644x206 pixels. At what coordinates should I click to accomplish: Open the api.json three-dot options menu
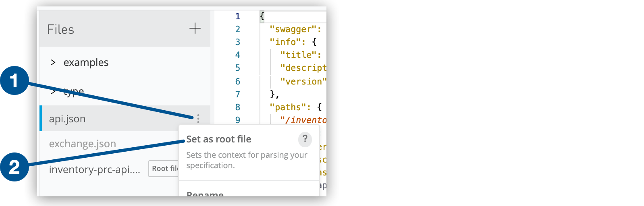pyautogui.click(x=198, y=118)
